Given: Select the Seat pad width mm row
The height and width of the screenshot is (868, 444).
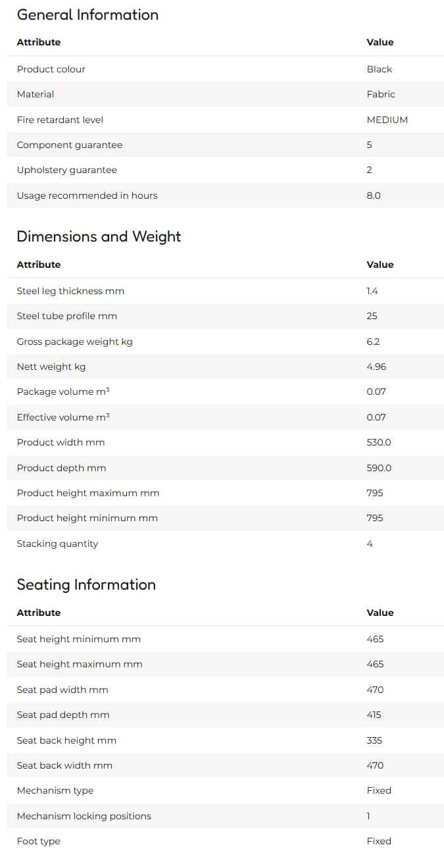Looking at the screenshot, I should coord(225,690).
